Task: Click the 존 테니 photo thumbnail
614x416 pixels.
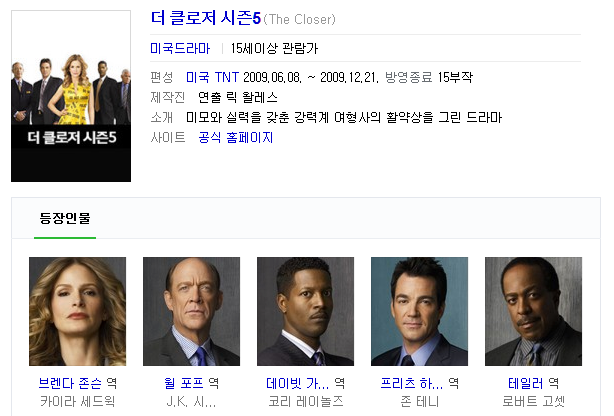Action: (x=419, y=311)
